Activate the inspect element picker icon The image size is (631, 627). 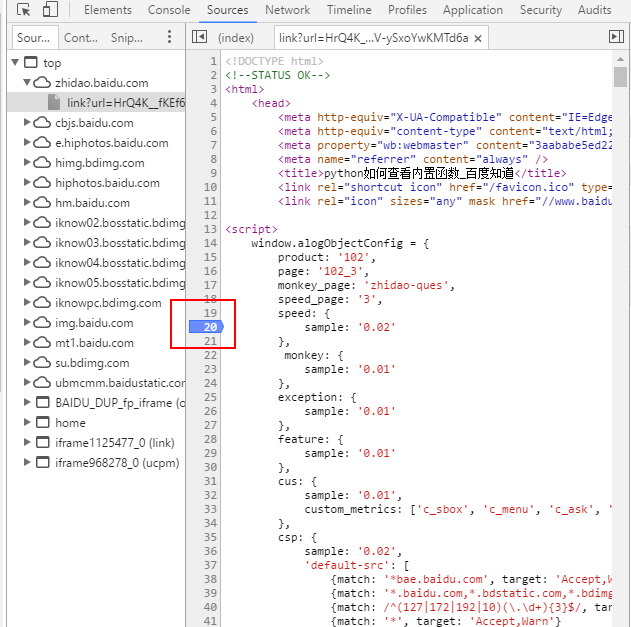click(x=23, y=10)
